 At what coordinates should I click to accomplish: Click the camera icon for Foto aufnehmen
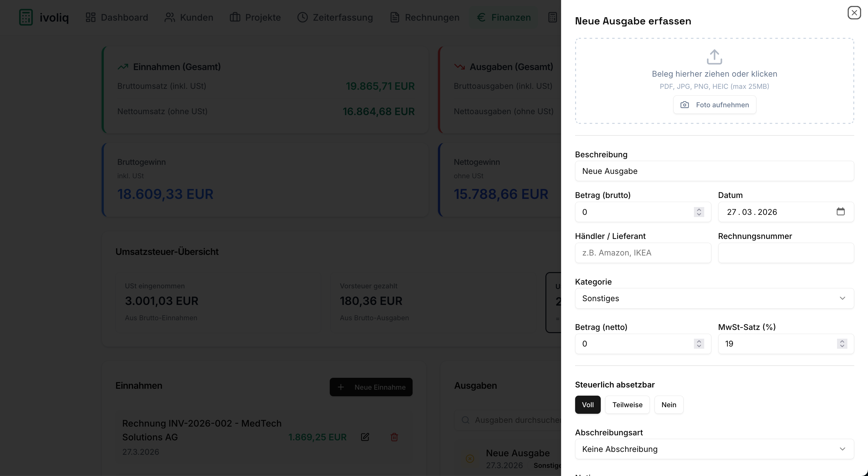[x=684, y=105]
